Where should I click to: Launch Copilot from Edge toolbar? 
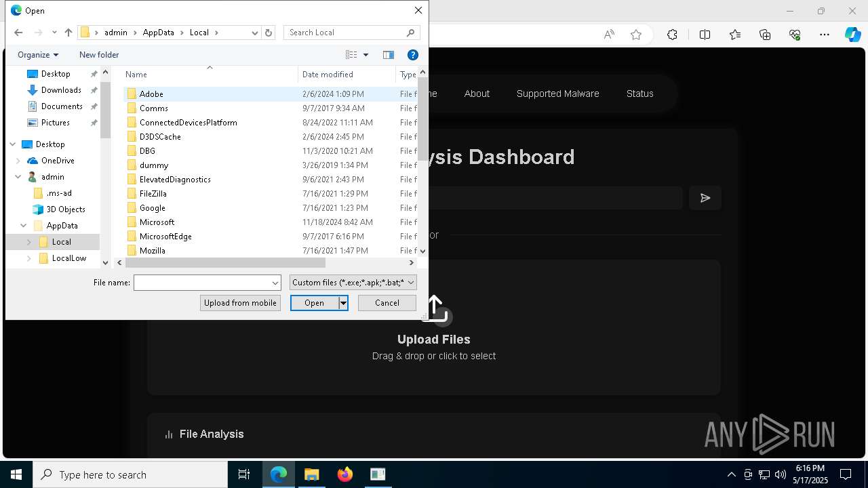[x=852, y=35]
